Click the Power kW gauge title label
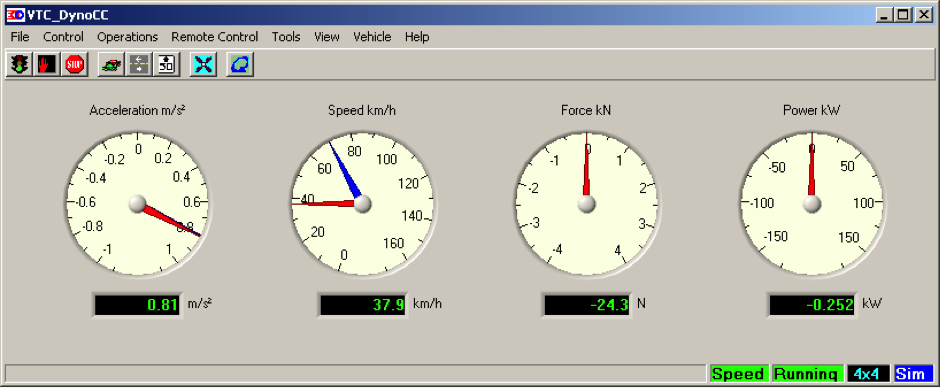 tap(811, 110)
